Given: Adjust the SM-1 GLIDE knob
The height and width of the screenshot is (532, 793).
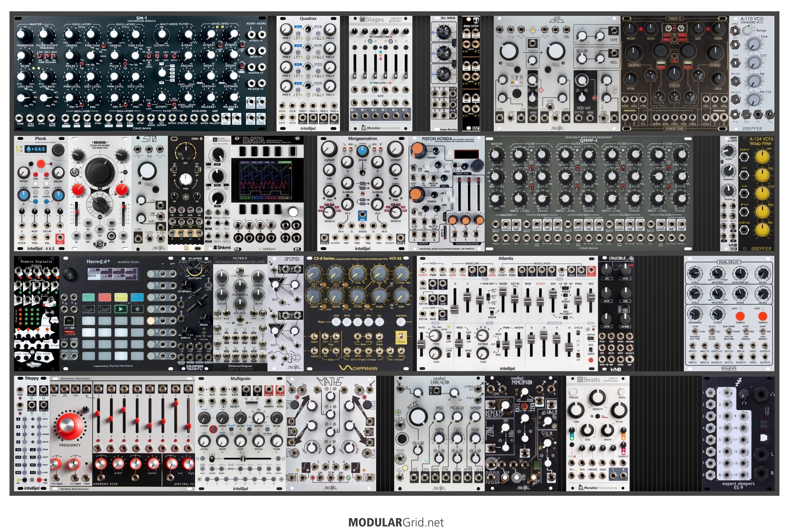Looking at the screenshot, I should [x=24, y=56].
